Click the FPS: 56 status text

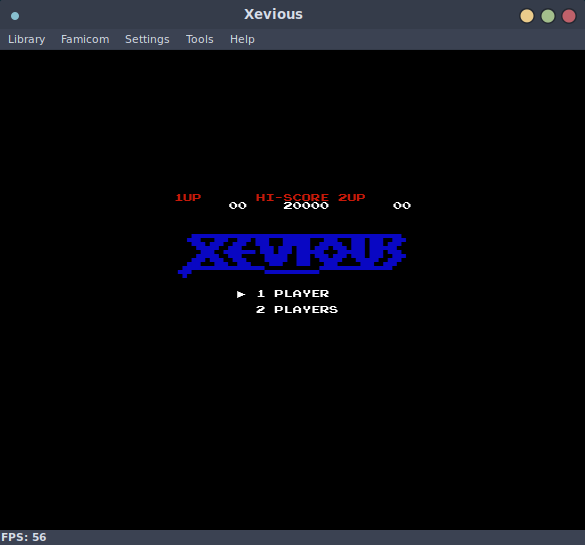pyautogui.click(x=24, y=537)
